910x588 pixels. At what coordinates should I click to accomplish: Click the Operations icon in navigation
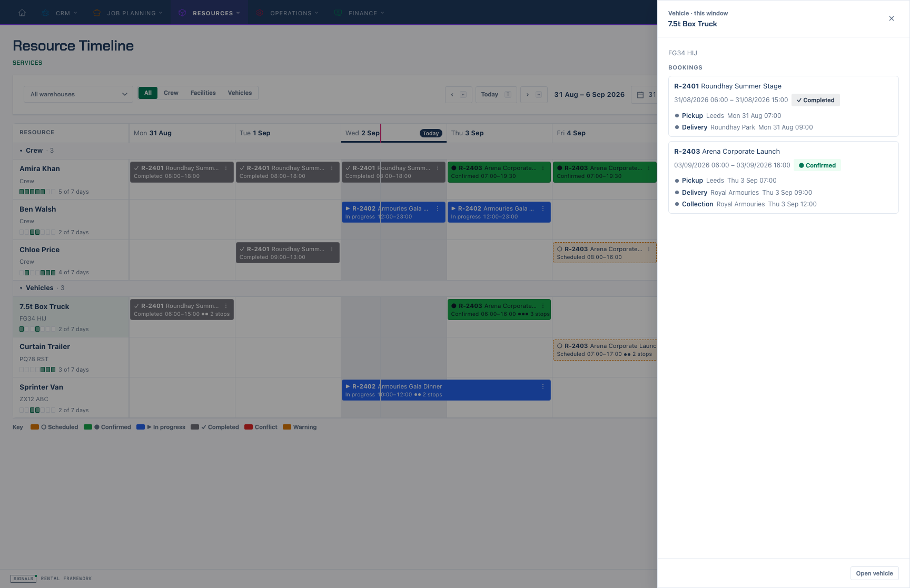coord(260,13)
